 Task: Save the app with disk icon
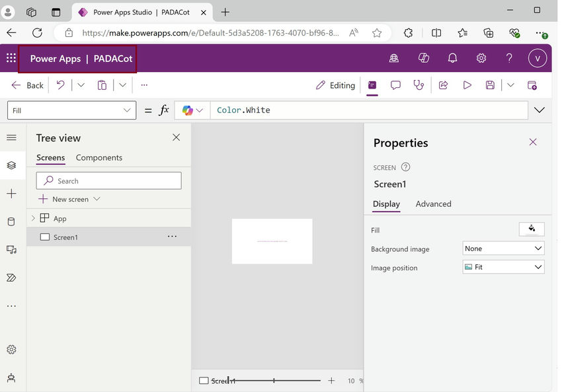click(490, 85)
